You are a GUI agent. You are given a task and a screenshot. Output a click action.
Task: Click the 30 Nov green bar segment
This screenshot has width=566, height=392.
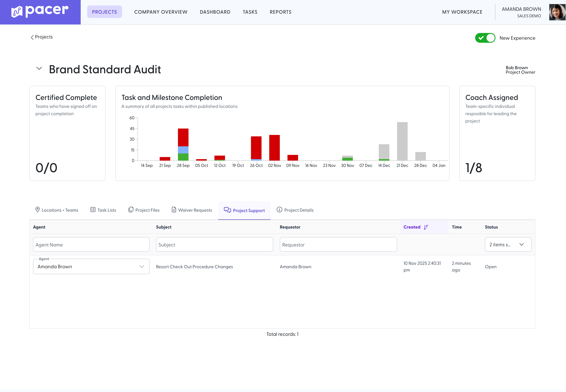[x=347, y=159]
